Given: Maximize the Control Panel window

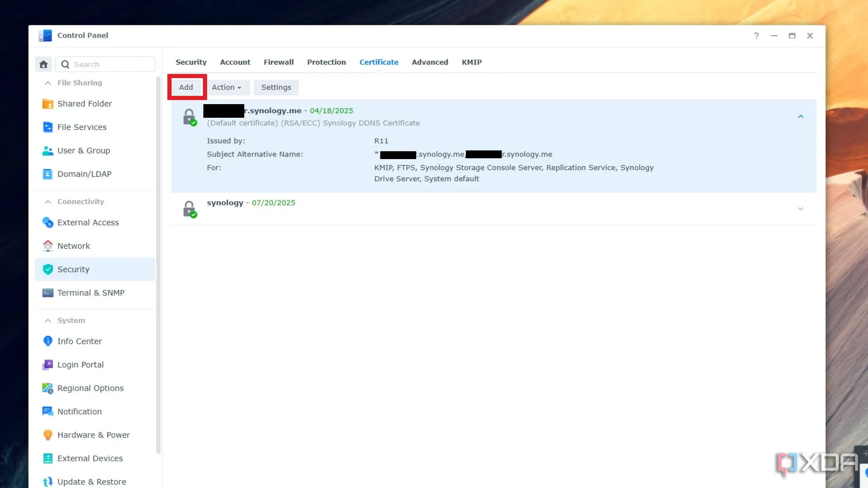Looking at the screenshot, I should click(x=792, y=36).
